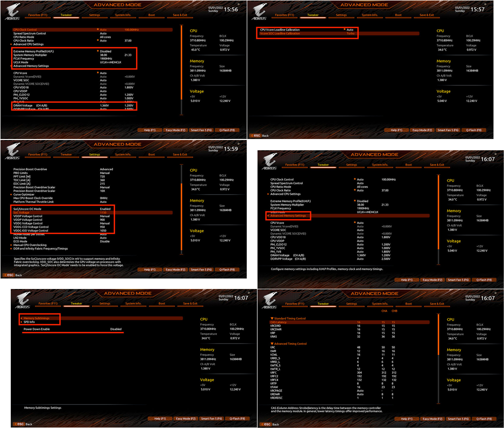Click the orange star beside CPU Vcore Loadline Calibration
This screenshot has width=504, height=428.
(344, 29)
